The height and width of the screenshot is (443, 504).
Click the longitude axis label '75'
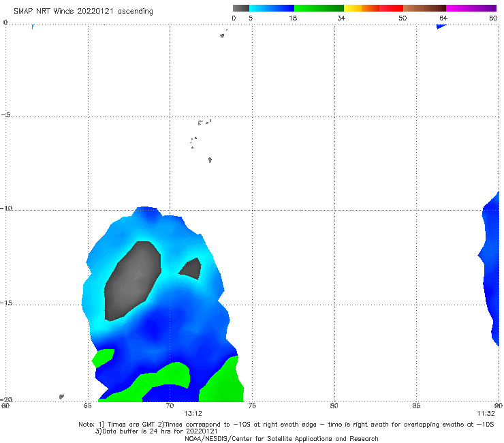pos(252,406)
